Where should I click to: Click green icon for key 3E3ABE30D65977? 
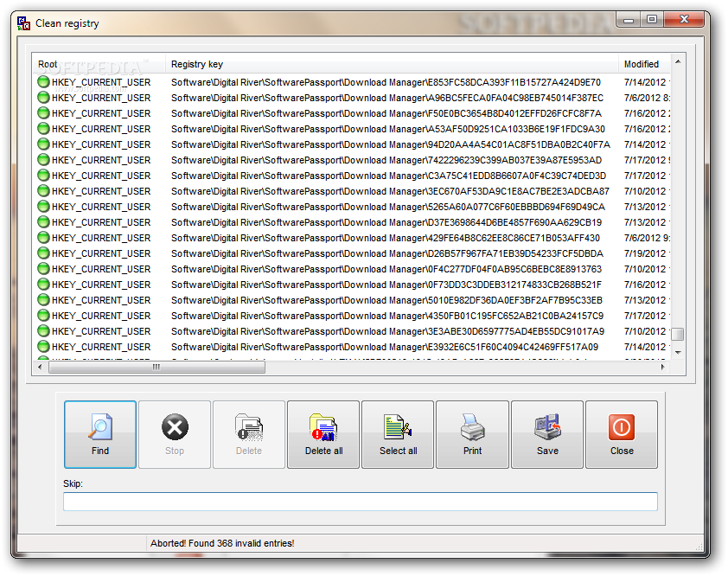tap(43, 331)
